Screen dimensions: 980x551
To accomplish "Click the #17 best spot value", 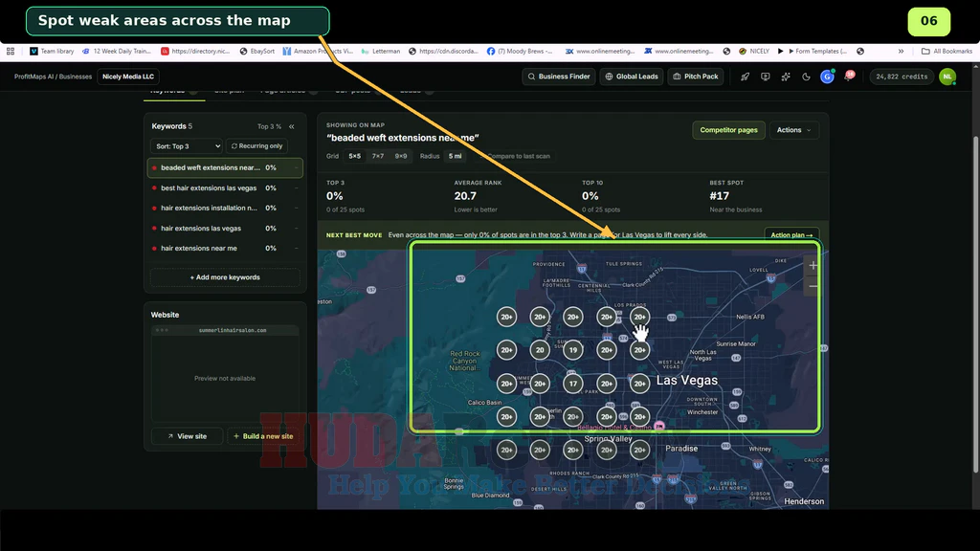I will (720, 196).
